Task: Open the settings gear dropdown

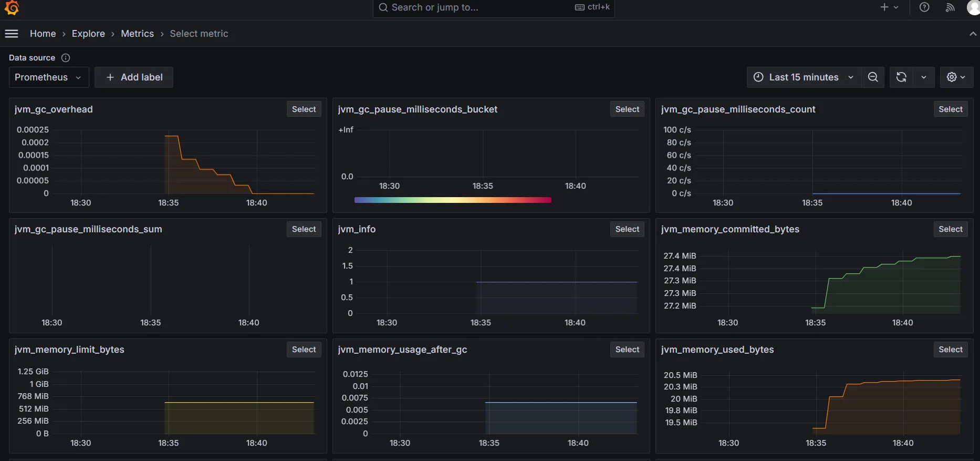Action: tap(956, 77)
